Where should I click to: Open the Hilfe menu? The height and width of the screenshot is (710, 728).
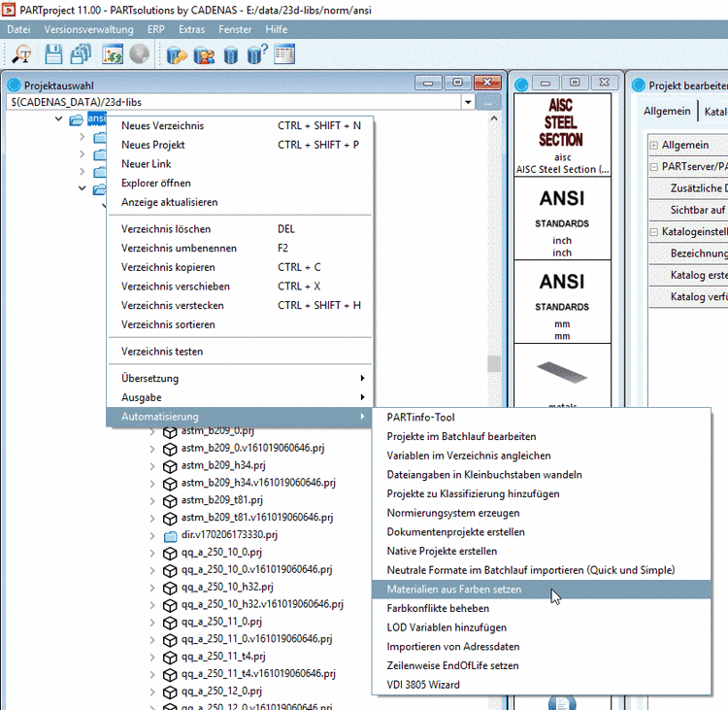pyautogui.click(x=277, y=29)
